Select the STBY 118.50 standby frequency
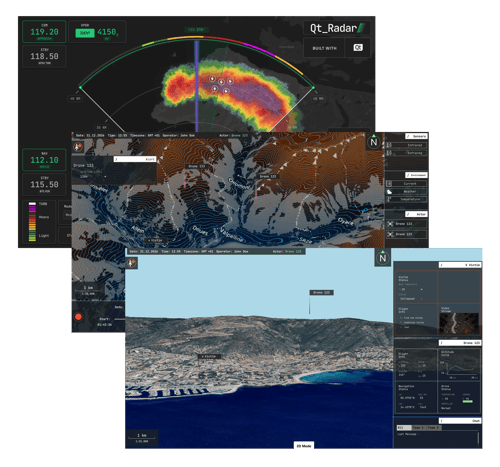The width and height of the screenshot is (500, 467). 44,56
